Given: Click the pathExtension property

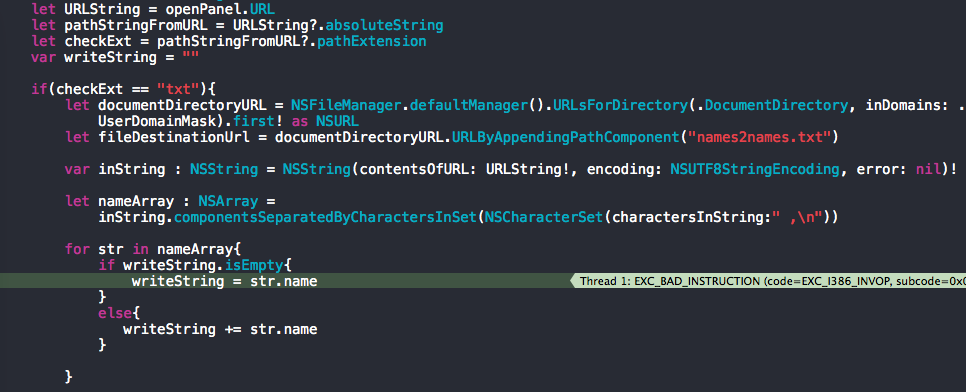Looking at the screenshot, I should click(371, 41).
